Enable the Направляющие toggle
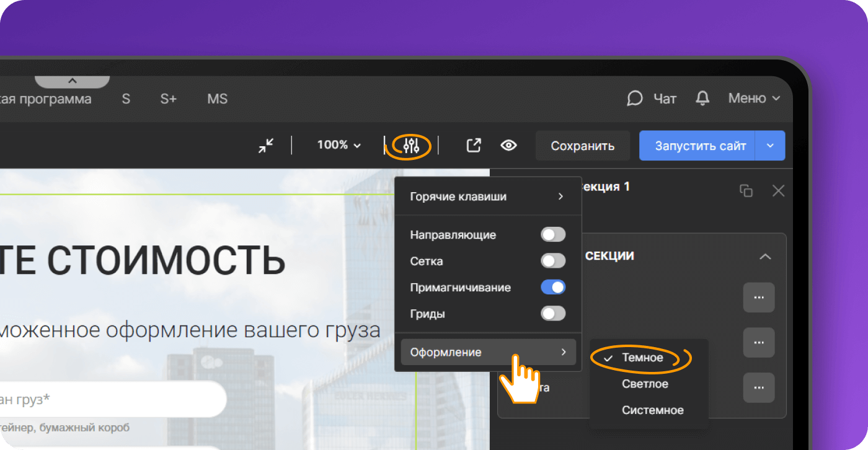 pos(552,235)
